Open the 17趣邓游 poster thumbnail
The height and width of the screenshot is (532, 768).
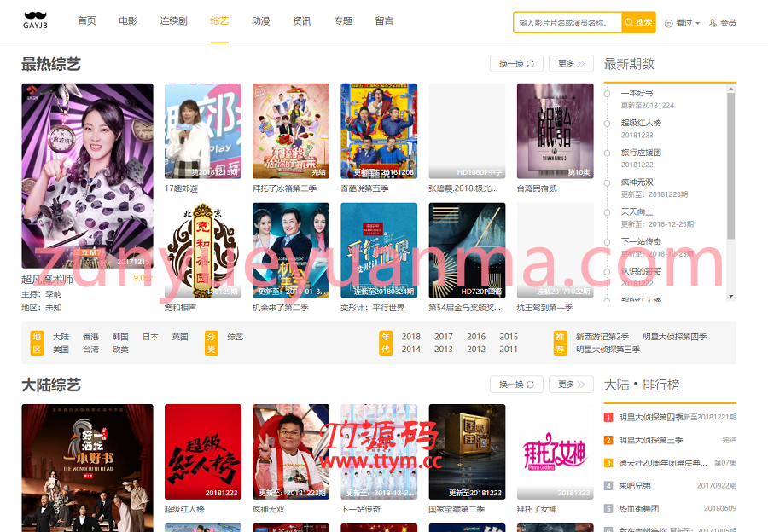[x=203, y=130]
